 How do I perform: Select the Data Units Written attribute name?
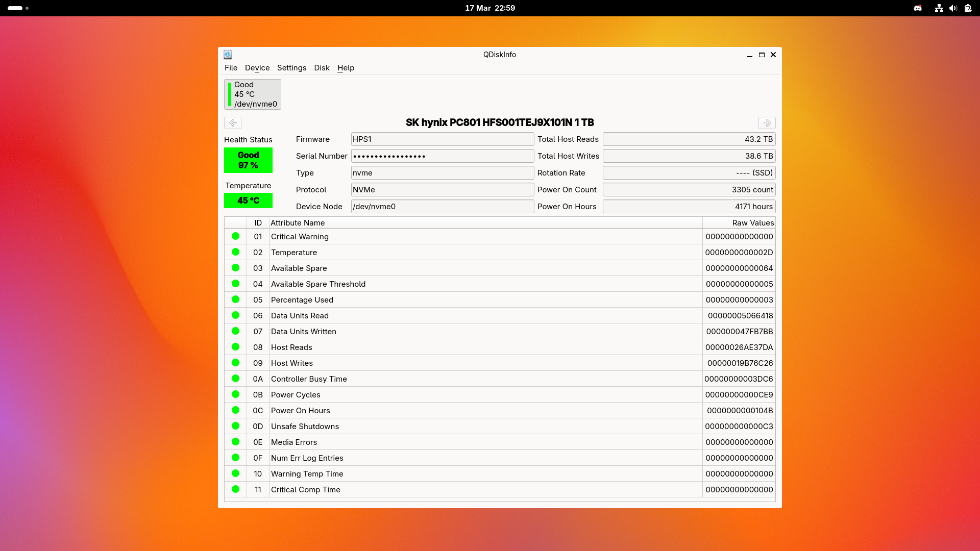pyautogui.click(x=304, y=332)
